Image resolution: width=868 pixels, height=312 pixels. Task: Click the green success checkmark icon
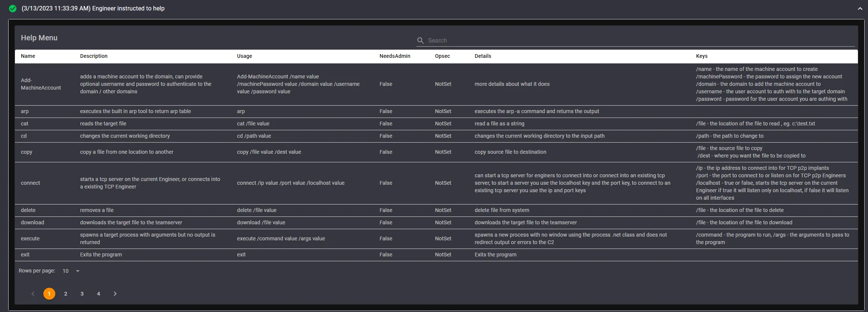(13, 9)
